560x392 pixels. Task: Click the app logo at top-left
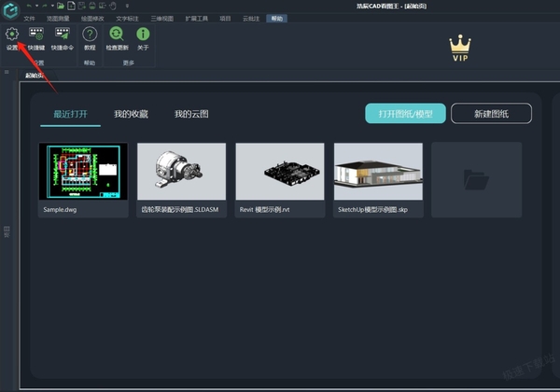point(10,10)
